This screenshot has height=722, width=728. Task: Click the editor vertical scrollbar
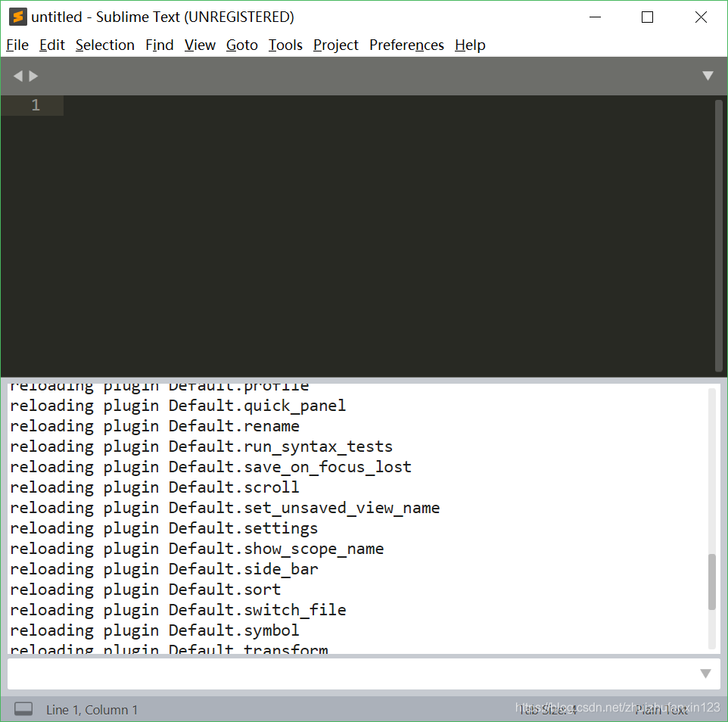719,236
